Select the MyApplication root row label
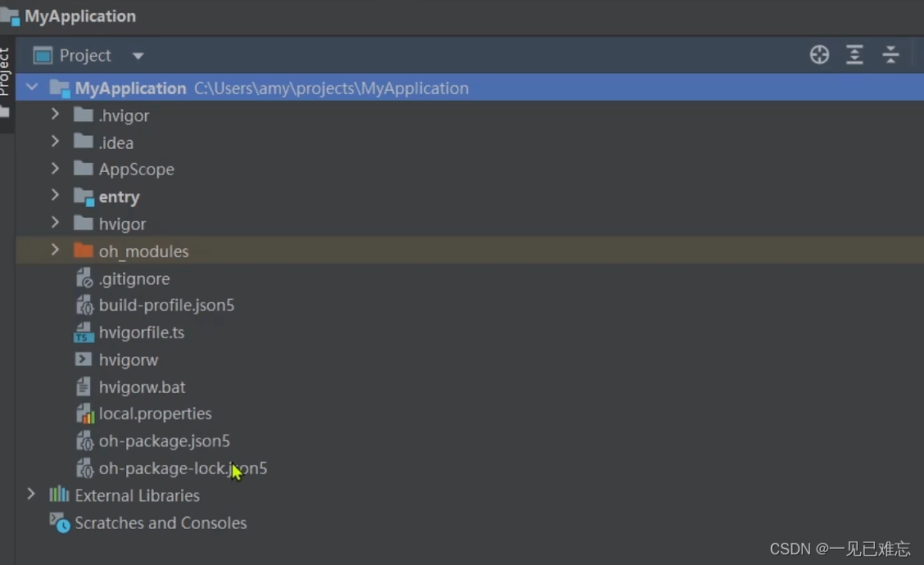This screenshot has width=924, height=565. (x=130, y=88)
